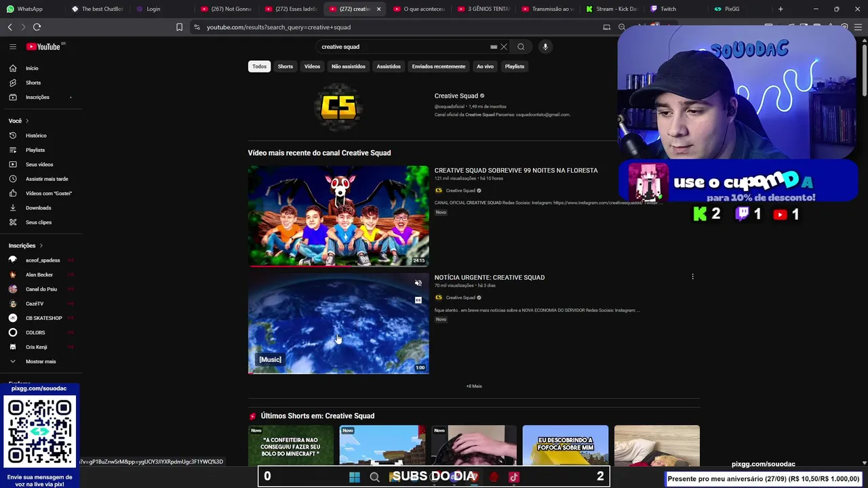The width and height of the screenshot is (868, 488).
Task: Click the YouTube logo
Action: (x=43, y=47)
